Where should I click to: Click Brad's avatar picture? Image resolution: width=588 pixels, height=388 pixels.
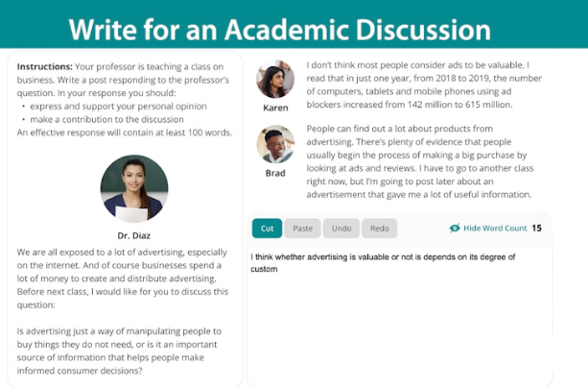tap(275, 145)
